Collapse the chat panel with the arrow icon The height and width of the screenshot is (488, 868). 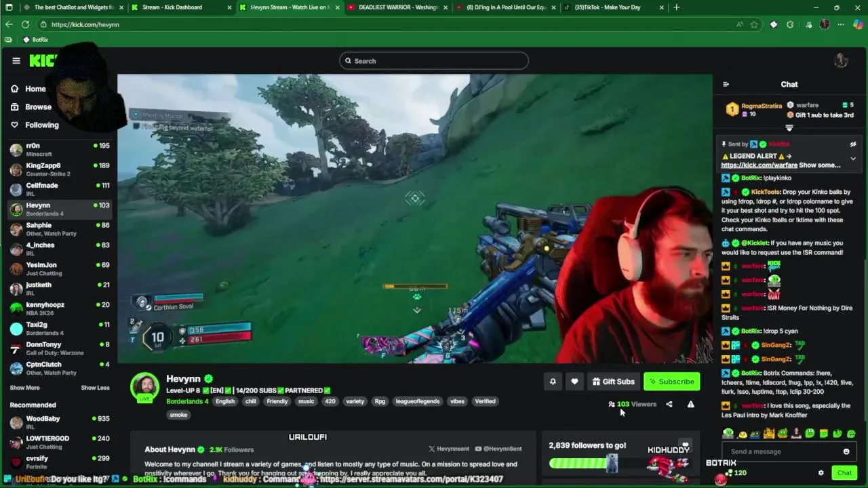pos(726,84)
